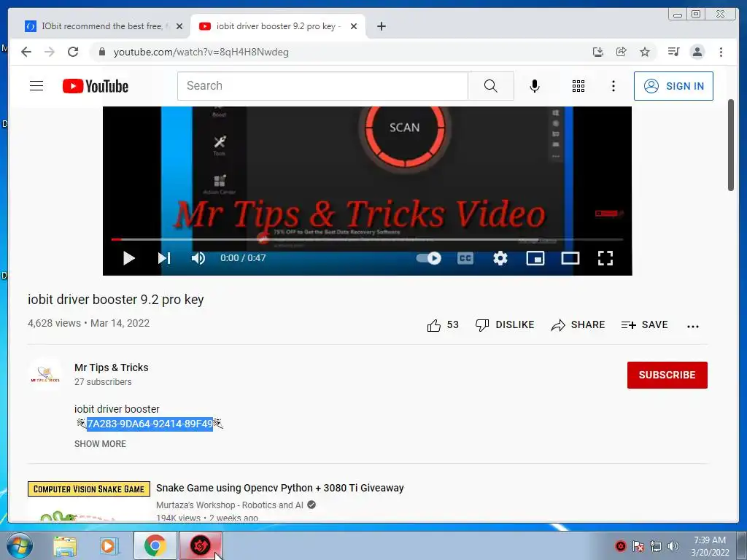Viewport: 747px width, 560px height.
Task: Launch Windows Media Player from the taskbar
Action: [109, 545]
